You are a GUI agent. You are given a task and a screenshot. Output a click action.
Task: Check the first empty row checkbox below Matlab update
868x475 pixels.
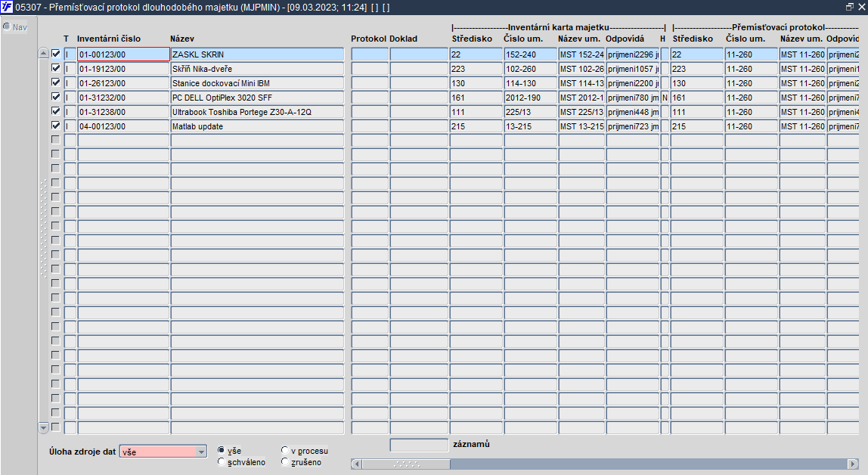pyautogui.click(x=55, y=139)
